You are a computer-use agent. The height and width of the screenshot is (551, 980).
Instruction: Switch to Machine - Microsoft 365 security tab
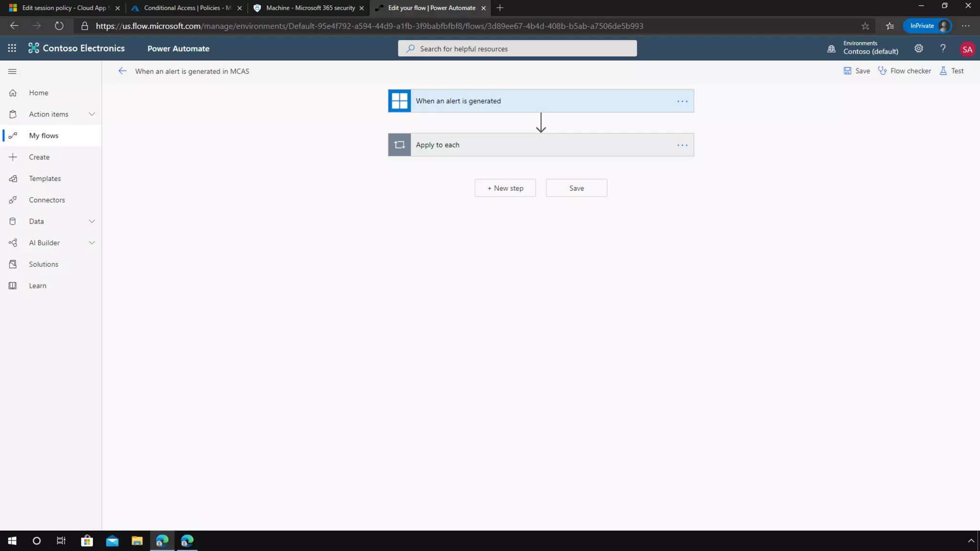click(x=309, y=8)
